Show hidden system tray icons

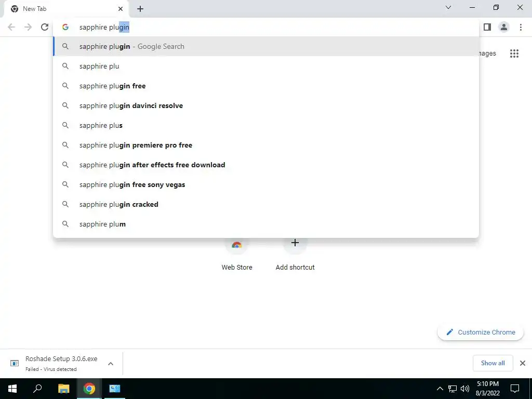coord(440,389)
